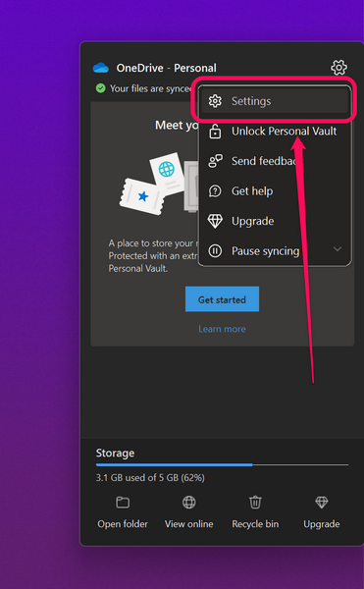Click the feedback person icon in menu

[215, 161]
